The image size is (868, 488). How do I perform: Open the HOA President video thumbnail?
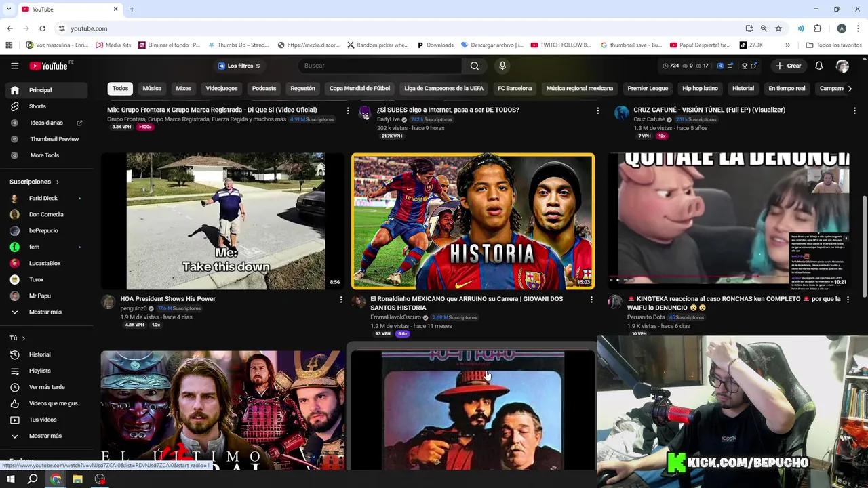(x=222, y=221)
